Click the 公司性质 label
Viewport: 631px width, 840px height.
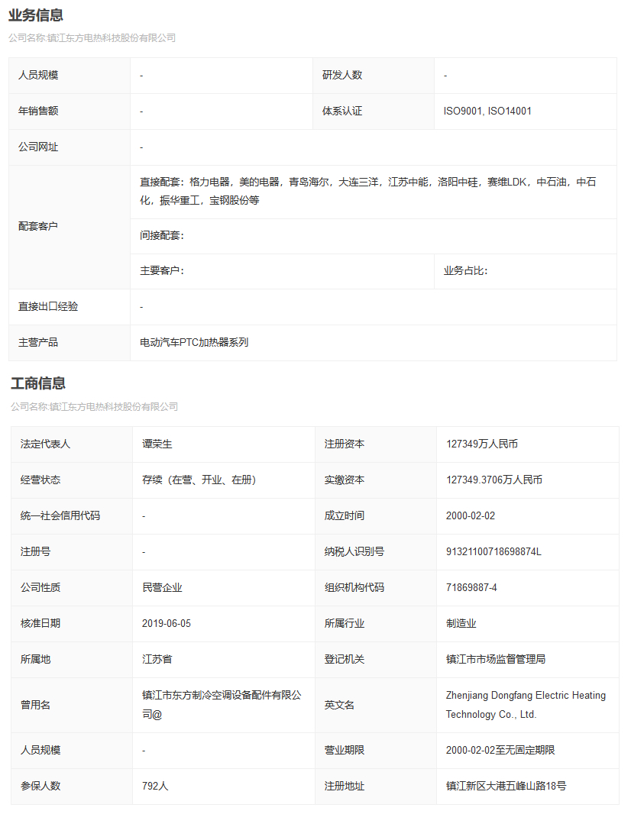(x=40, y=588)
